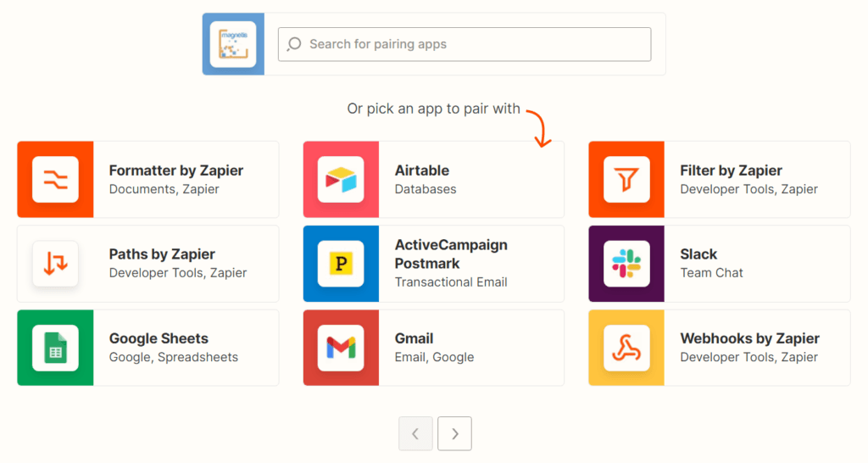The width and height of the screenshot is (868, 463).
Task: Select the Paths by Zapier title
Action: 162,254
